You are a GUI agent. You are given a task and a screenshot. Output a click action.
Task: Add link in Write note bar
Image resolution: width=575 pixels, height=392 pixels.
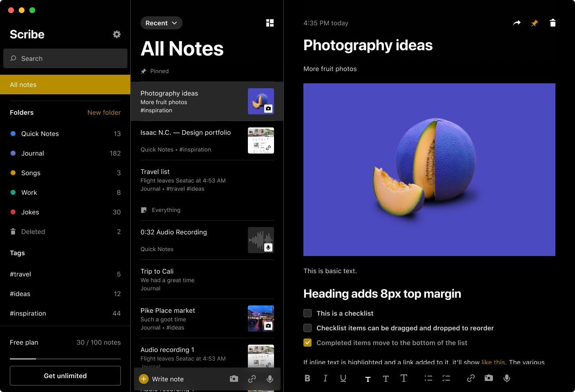[252, 379]
